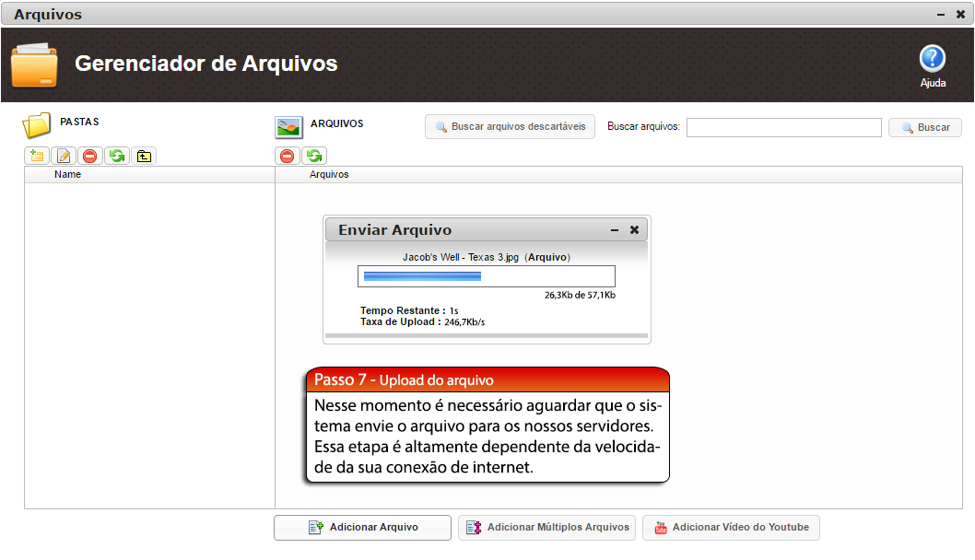Refresh the Arquivos file list

click(x=314, y=156)
